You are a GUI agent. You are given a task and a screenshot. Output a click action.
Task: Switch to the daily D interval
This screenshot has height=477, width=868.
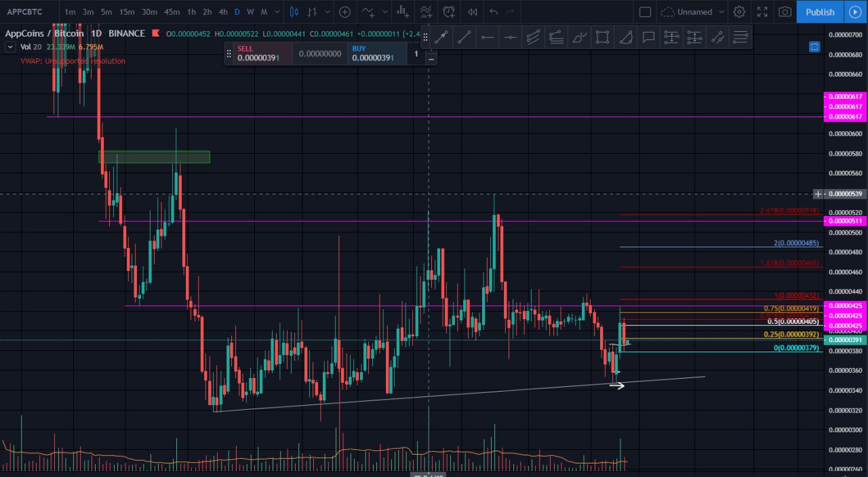pyautogui.click(x=237, y=12)
